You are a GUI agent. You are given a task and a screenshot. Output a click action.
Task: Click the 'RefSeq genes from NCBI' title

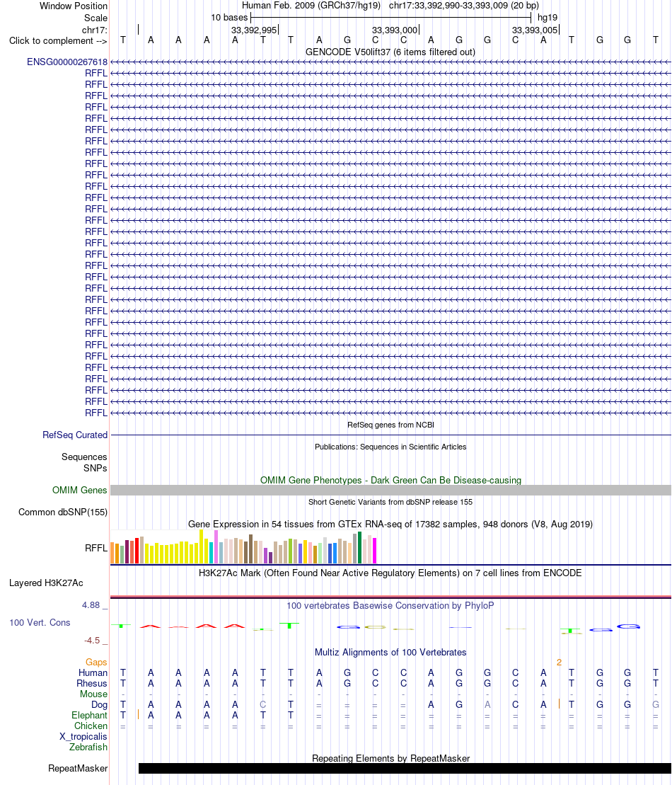(x=390, y=425)
